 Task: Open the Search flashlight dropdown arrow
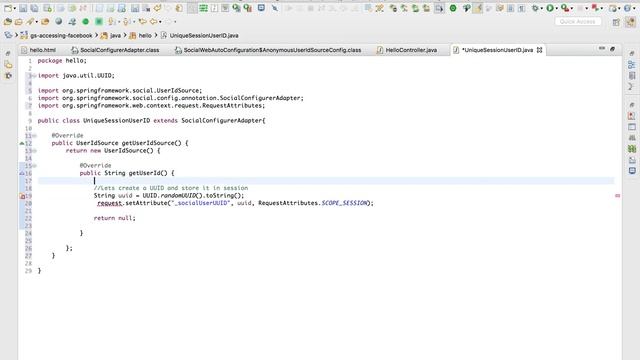(37, 22)
